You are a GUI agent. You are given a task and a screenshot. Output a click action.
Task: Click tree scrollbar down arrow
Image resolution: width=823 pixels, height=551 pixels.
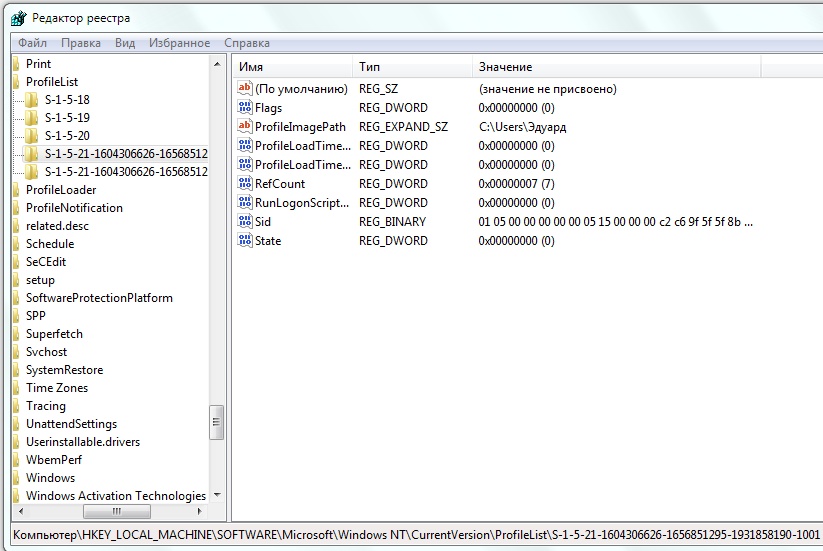pos(217,495)
